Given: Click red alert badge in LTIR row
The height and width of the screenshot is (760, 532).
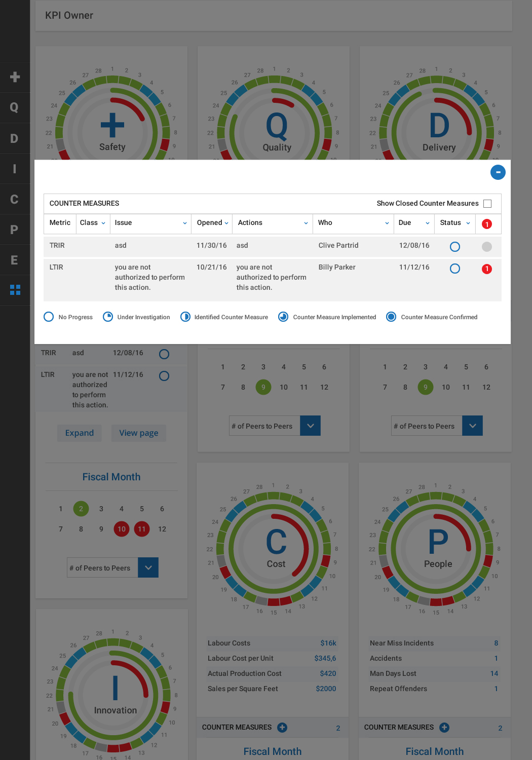Looking at the screenshot, I should click(x=487, y=269).
